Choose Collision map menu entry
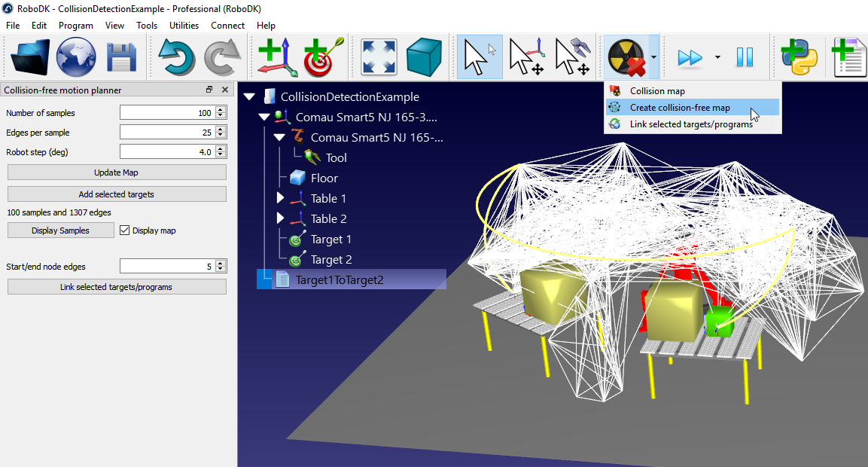Screen dimensions: 868x467 [693, 91]
